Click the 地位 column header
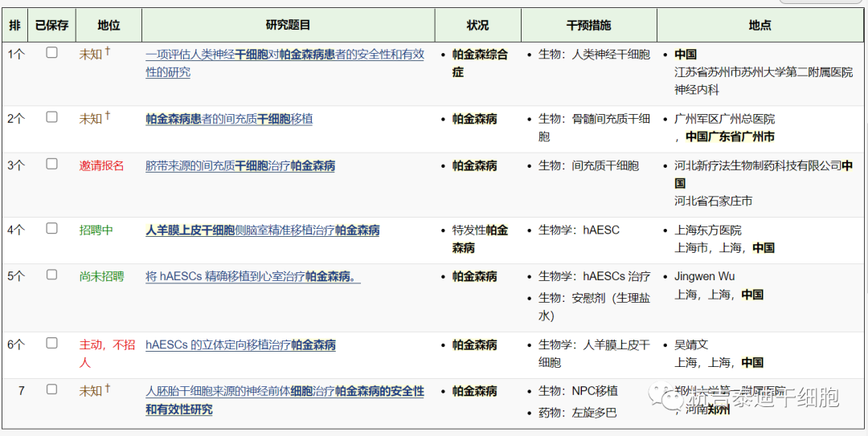This screenshot has height=436, width=868. 108,26
